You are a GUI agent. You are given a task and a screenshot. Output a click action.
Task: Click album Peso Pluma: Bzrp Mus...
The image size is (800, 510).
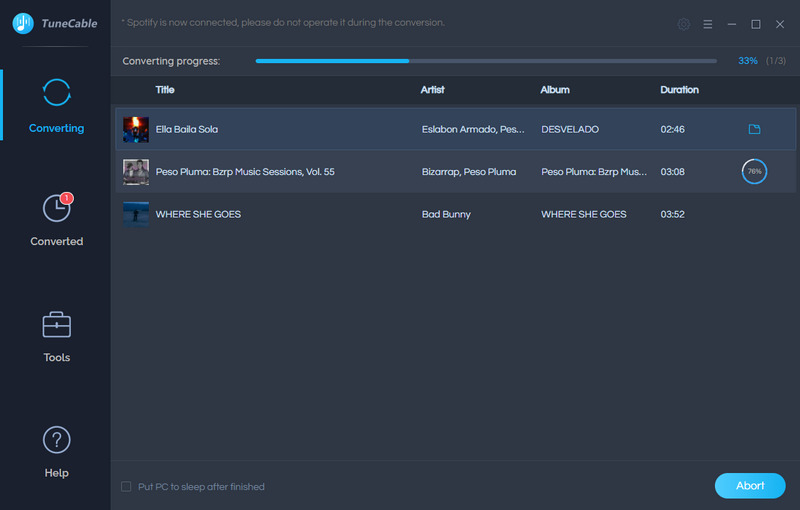594,172
